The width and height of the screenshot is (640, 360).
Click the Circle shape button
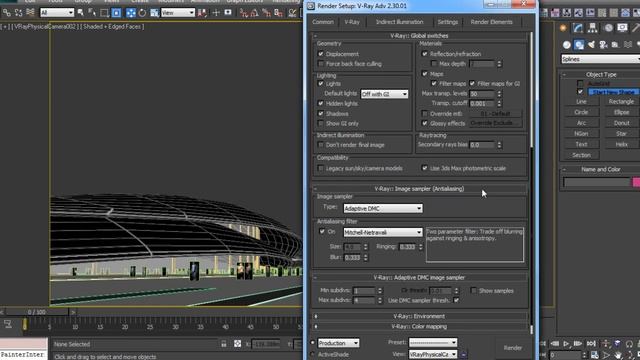click(581, 112)
